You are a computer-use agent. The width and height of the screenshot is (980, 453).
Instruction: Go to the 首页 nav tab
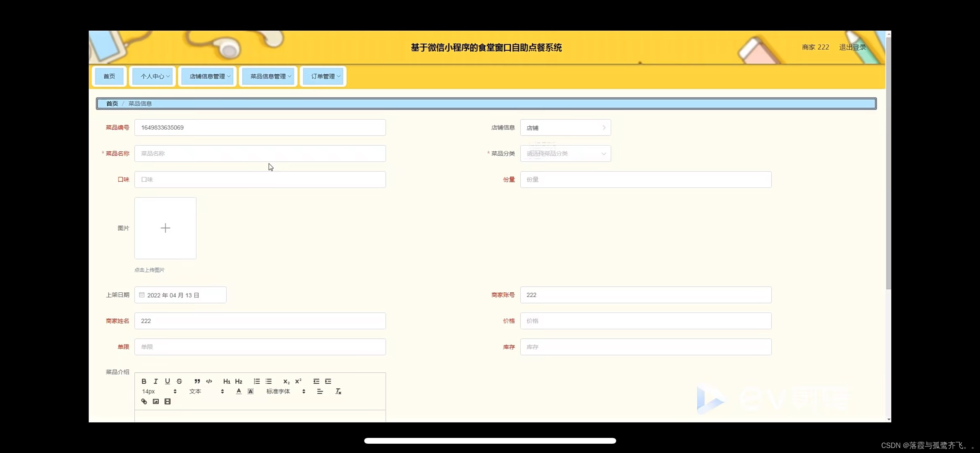109,77
